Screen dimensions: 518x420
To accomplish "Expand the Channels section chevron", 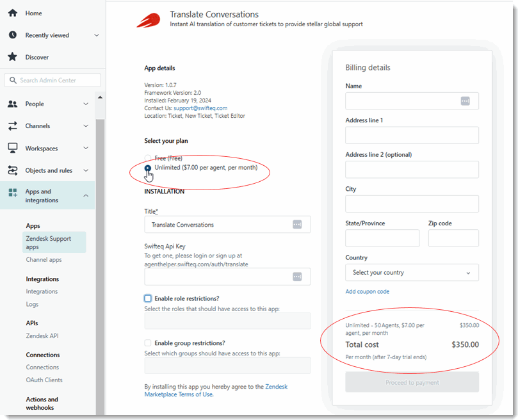I will coord(86,126).
